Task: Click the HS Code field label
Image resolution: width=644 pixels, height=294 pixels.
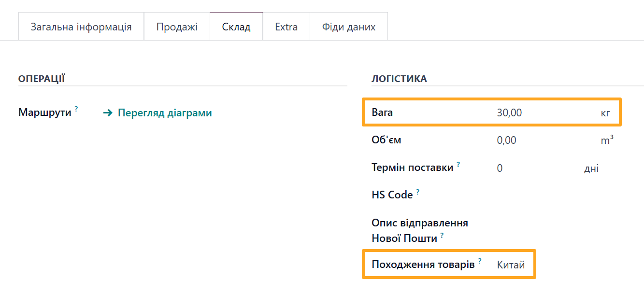Action: 392,195
